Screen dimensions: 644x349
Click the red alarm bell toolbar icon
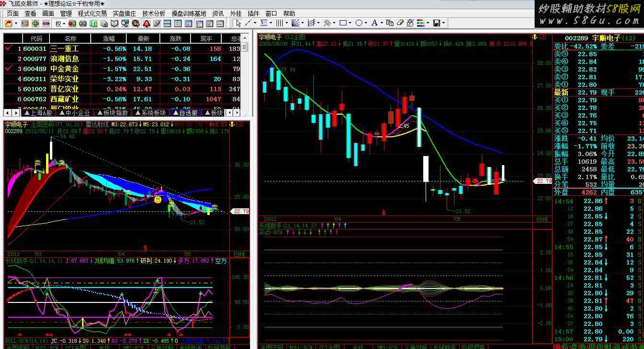click(x=146, y=23)
